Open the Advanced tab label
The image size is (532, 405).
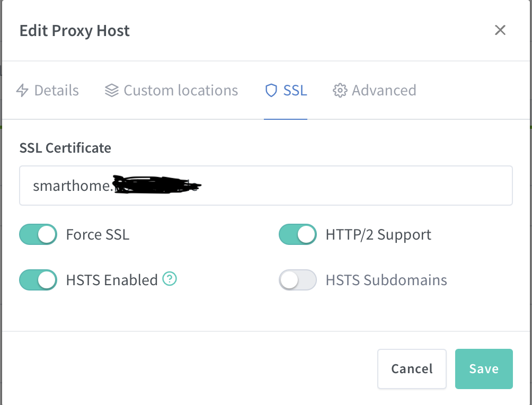(x=384, y=91)
